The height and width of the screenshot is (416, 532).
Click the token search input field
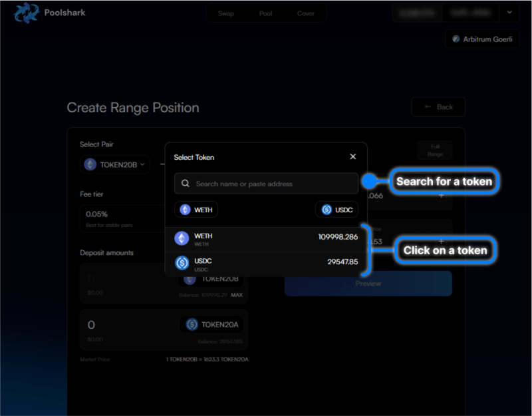[266, 183]
